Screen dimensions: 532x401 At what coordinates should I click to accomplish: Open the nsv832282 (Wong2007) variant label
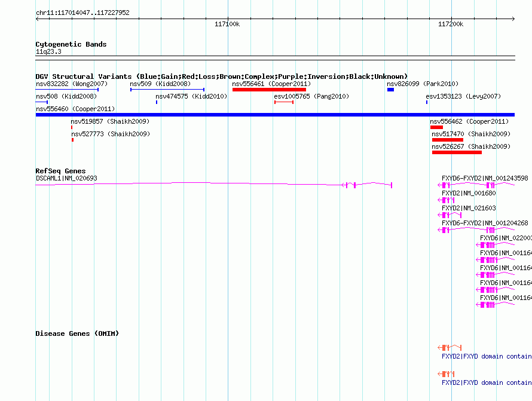point(72,84)
